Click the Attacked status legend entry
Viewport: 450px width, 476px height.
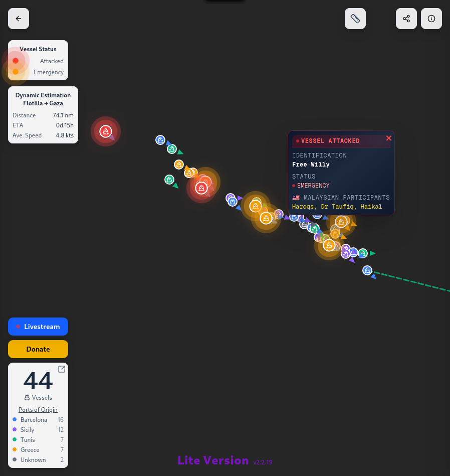tap(52, 61)
